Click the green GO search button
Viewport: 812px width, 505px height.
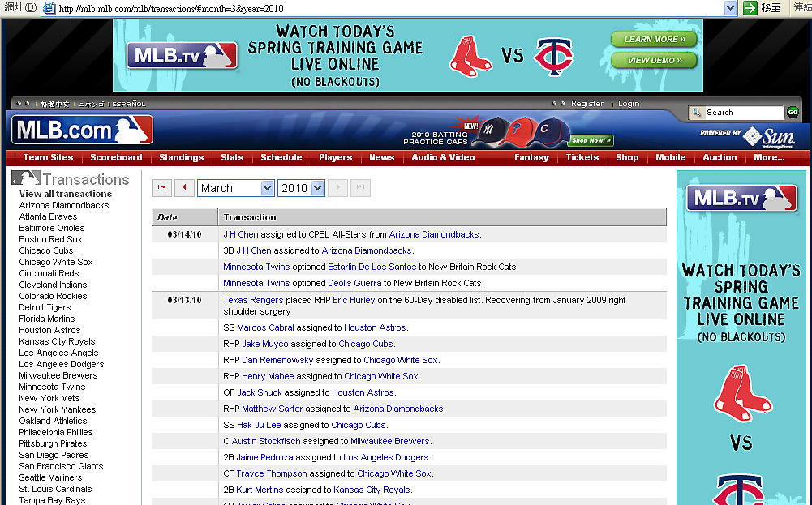(793, 113)
